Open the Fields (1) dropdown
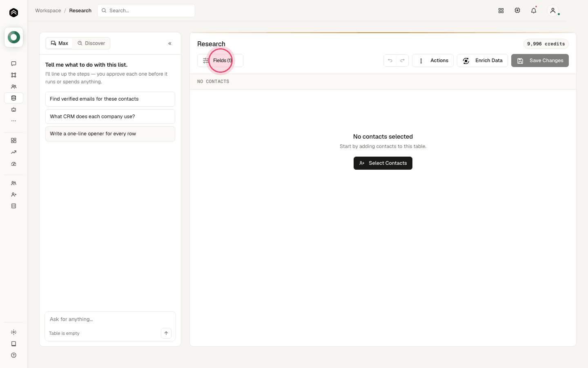Image resolution: width=588 pixels, height=368 pixels. (x=220, y=61)
